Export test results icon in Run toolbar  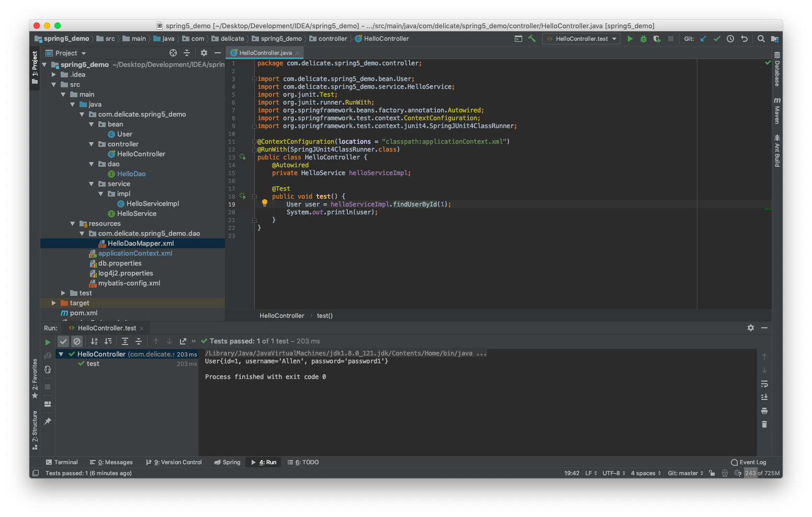tap(183, 341)
